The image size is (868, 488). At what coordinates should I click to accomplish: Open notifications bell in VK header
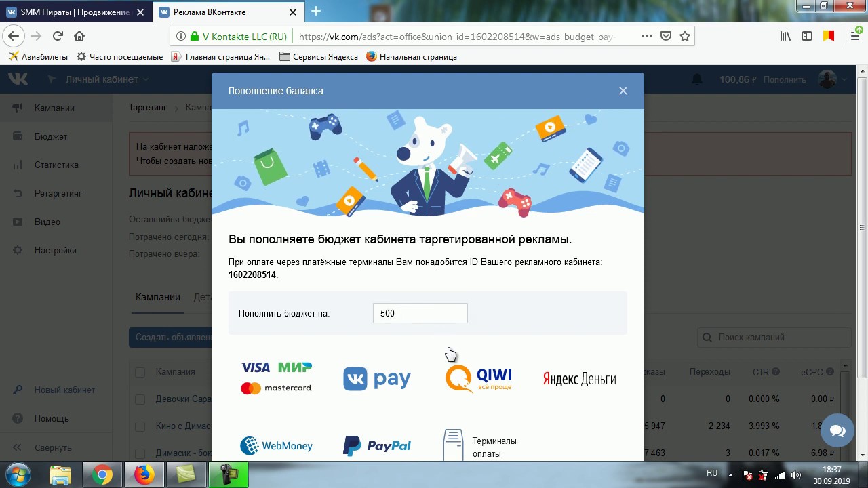(x=696, y=80)
